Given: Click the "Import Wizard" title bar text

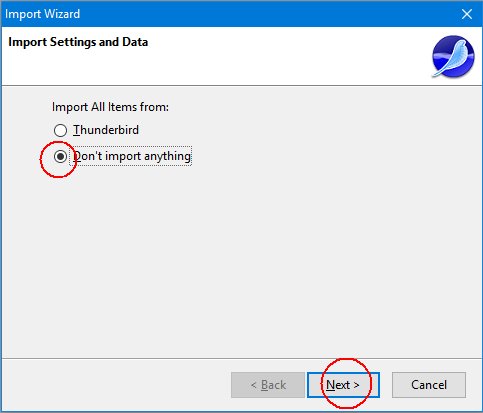Looking at the screenshot, I should pyautogui.click(x=42, y=14).
